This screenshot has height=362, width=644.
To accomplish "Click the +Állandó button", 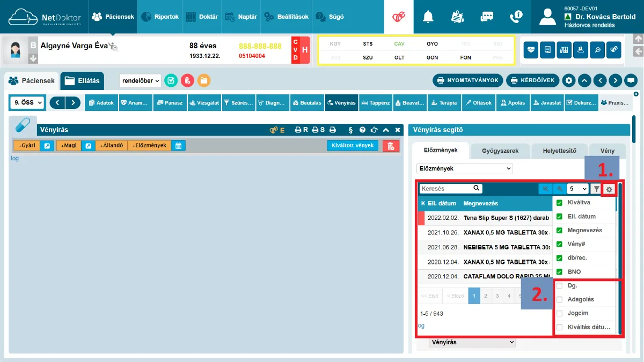I will tap(112, 145).
